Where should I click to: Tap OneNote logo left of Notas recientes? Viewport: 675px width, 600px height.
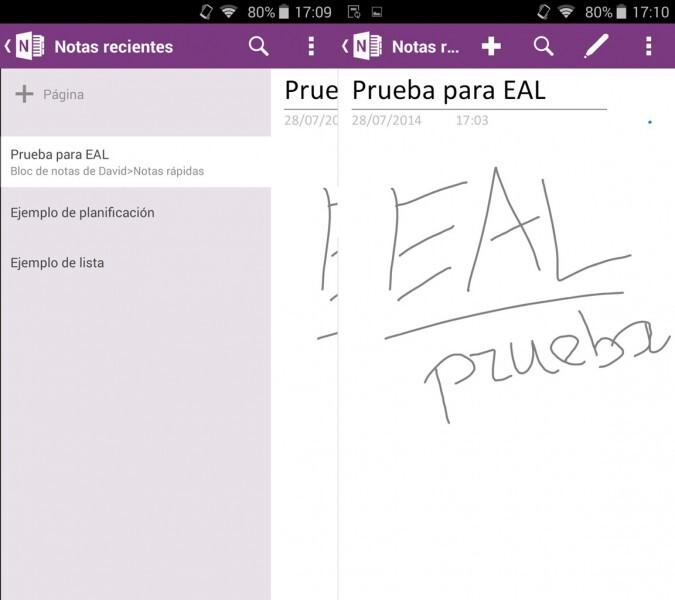coord(30,46)
